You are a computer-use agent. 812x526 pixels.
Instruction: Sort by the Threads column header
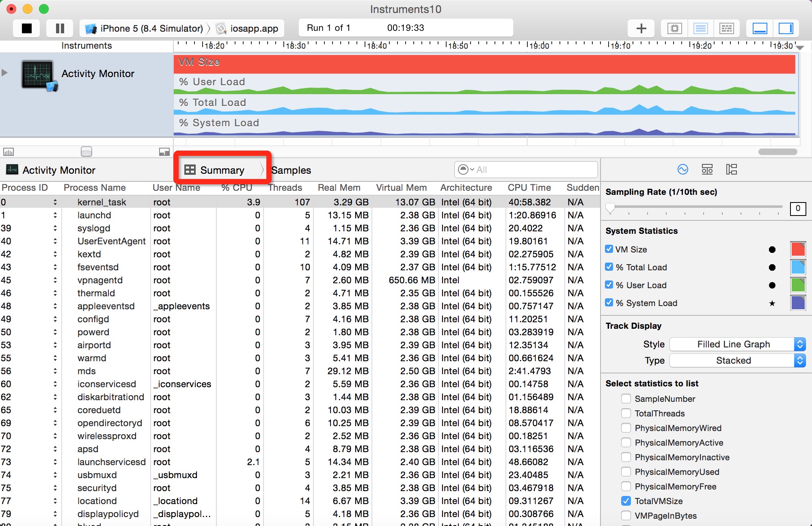click(x=285, y=188)
